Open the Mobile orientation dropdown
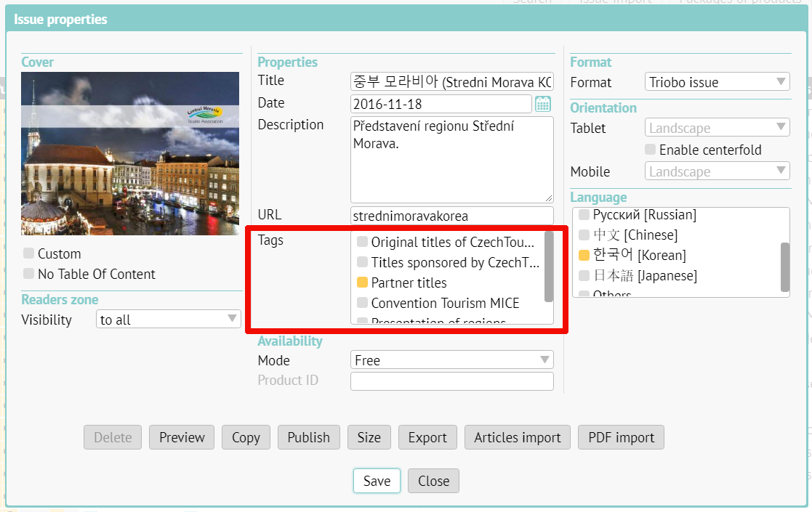 (x=717, y=171)
